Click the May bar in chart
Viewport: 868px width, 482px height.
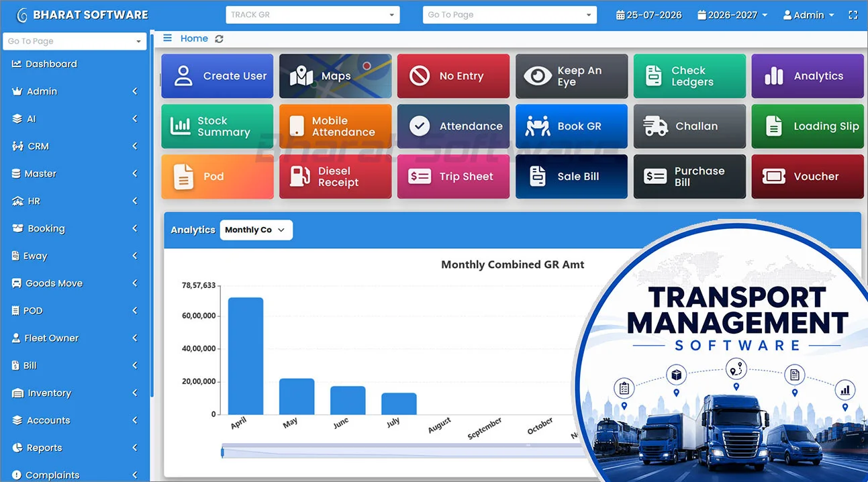click(297, 396)
